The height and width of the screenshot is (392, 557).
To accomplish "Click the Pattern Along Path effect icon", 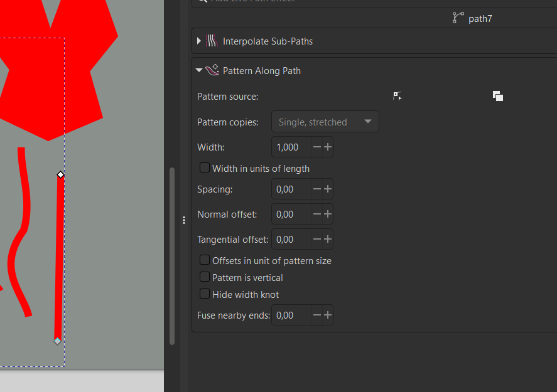I will (x=212, y=70).
